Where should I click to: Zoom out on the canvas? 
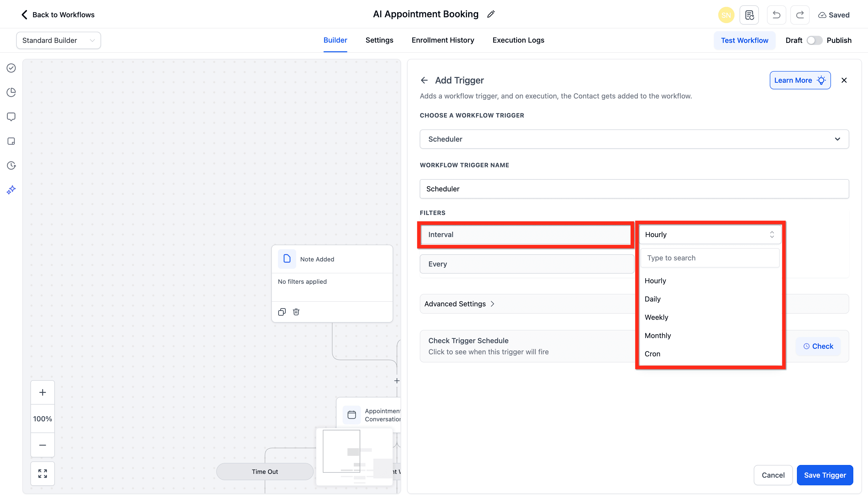(43, 445)
